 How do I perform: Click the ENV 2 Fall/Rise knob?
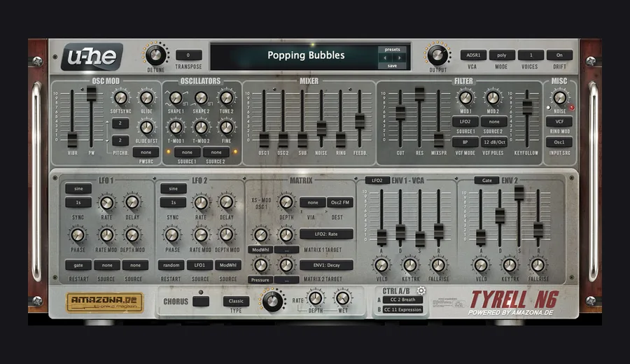pyautogui.click(x=538, y=265)
